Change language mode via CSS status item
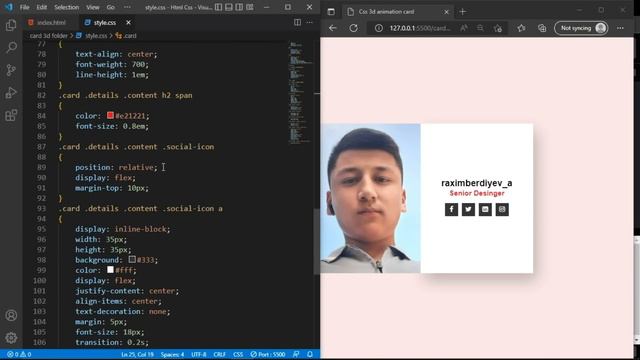Screen dimensions: 640x360 (238, 354)
